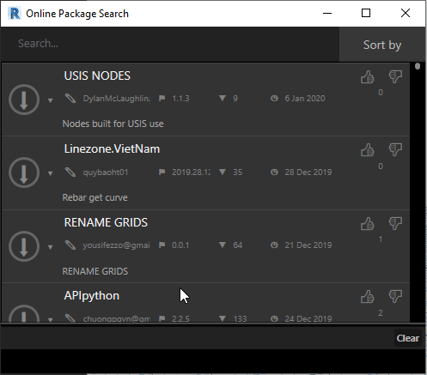Open the Sort by menu
The image size is (427, 375).
382,45
